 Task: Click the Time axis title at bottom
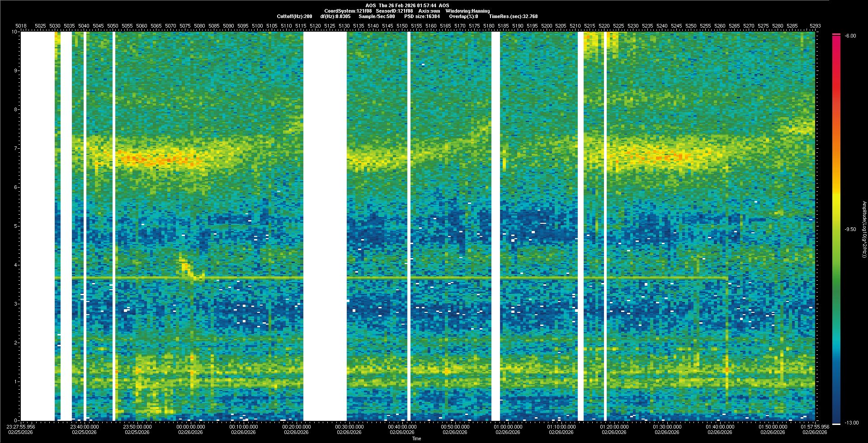coord(416,438)
